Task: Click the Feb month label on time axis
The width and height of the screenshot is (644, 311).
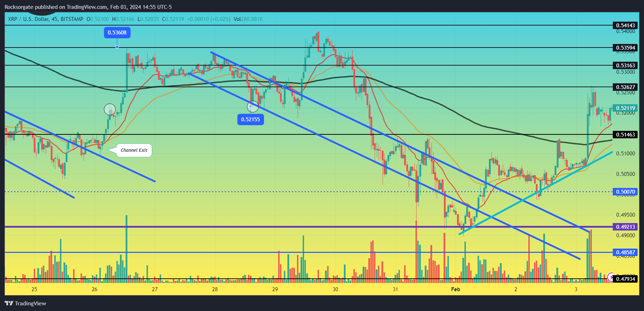Action: [456, 289]
